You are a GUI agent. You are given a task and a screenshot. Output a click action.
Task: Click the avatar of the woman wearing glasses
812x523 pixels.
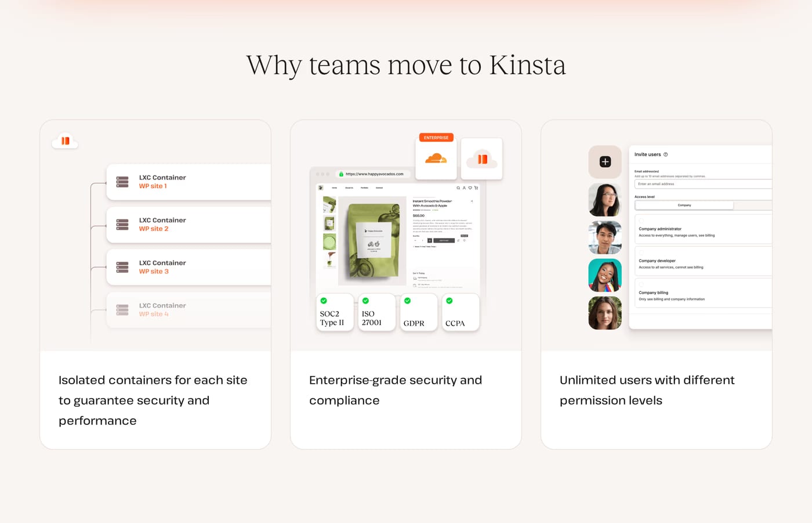pos(605,200)
